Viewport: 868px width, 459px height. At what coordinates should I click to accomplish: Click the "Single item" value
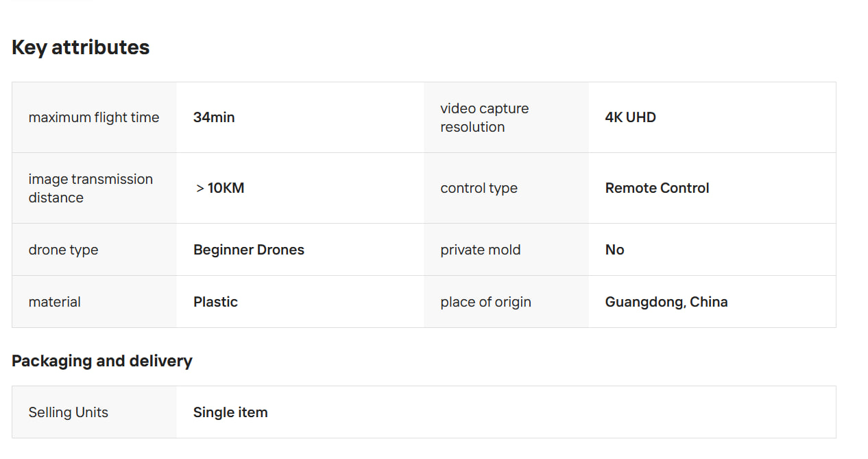[230, 412]
